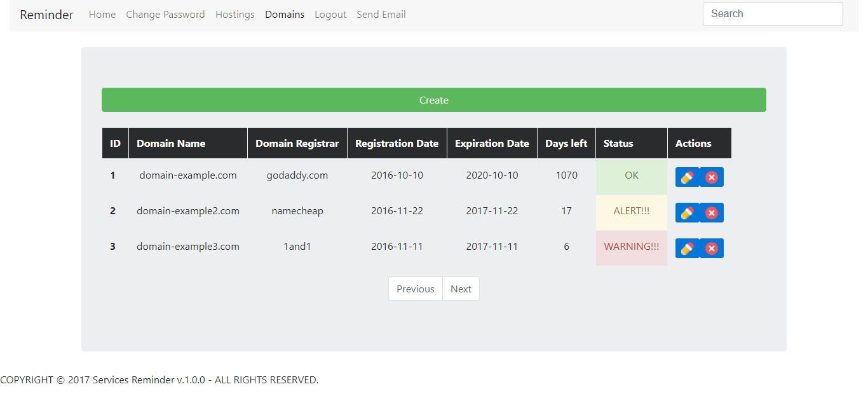Select the Domains nav item
This screenshot has height=417, width=868.
click(x=285, y=14)
